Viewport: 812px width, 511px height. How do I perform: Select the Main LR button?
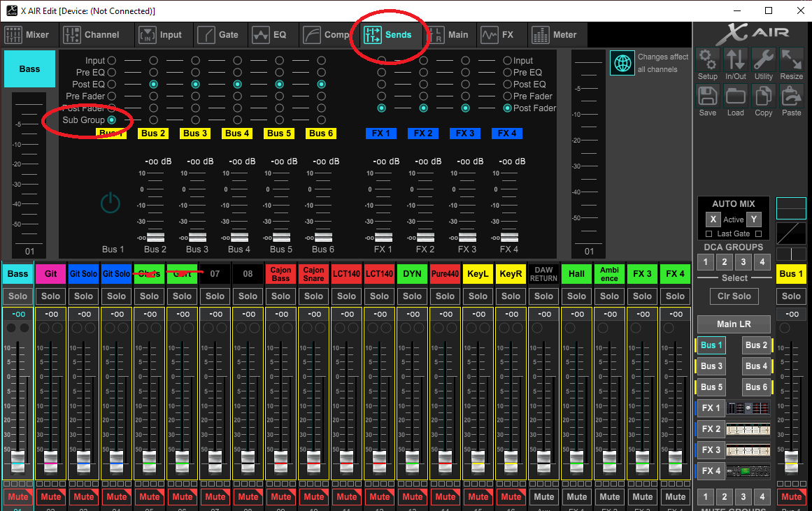(x=734, y=324)
